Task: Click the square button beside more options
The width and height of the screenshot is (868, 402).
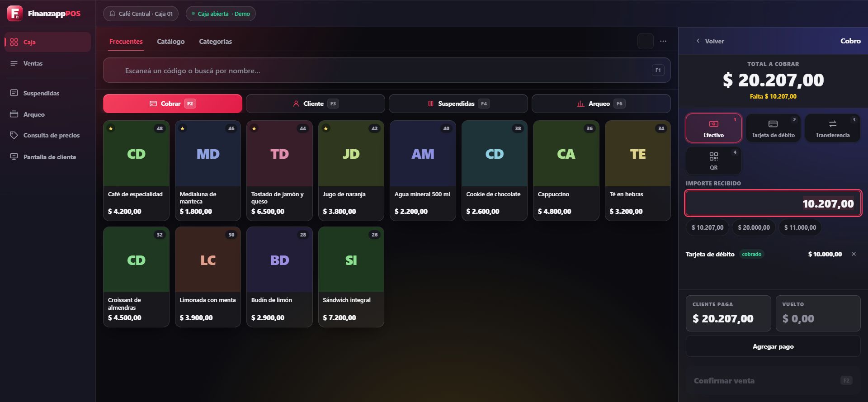Action: pyautogui.click(x=646, y=41)
